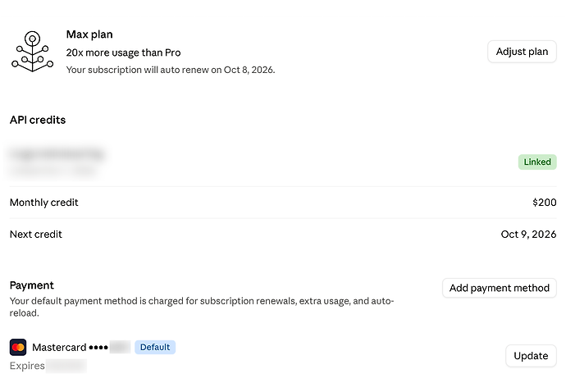This screenshot has width=566, height=392.
Task: Click the blue Default badge
Action: coord(155,347)
